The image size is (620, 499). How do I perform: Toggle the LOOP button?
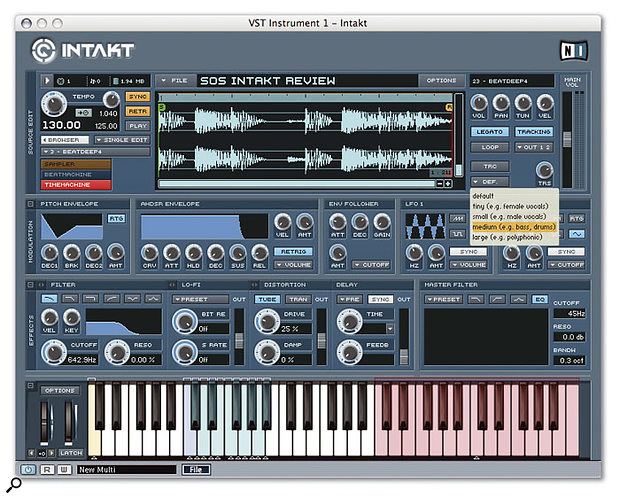click(490, 147)
